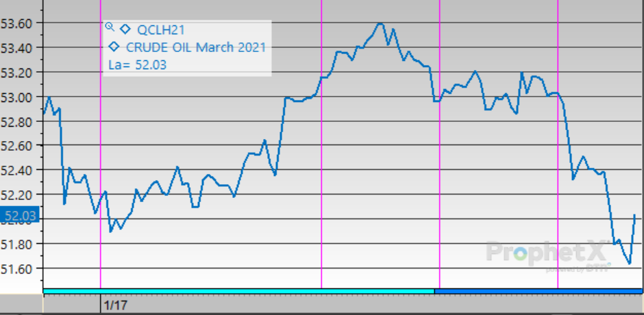Click the 51.80 price axis label

pos(17,244)
